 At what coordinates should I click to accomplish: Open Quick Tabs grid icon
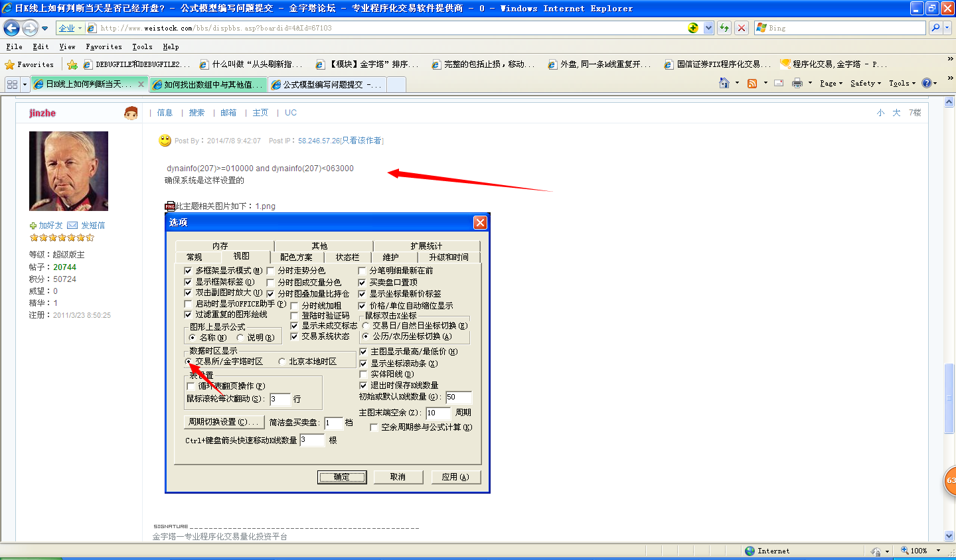12,84
